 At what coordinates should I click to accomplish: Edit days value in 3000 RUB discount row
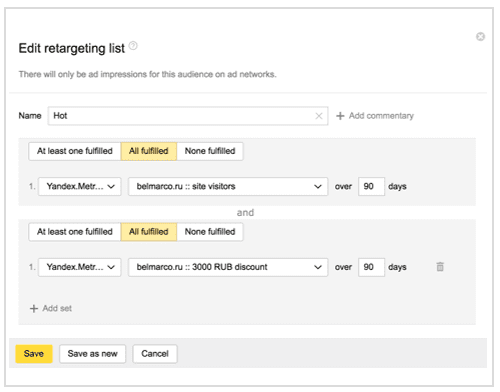coord(371,267)
